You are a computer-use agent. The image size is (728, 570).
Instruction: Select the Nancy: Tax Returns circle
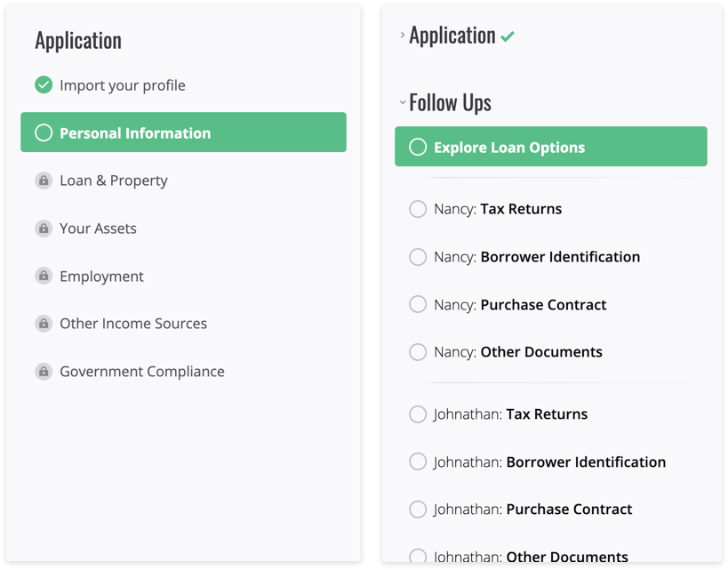pos(418,209)
